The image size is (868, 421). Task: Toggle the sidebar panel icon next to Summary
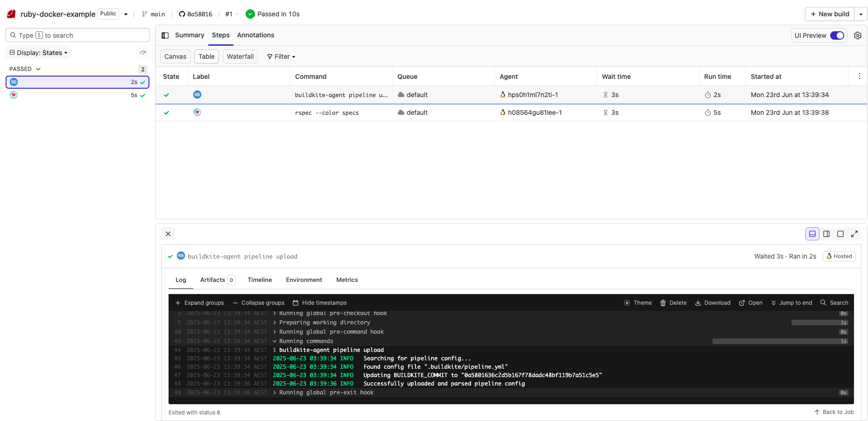165,35
